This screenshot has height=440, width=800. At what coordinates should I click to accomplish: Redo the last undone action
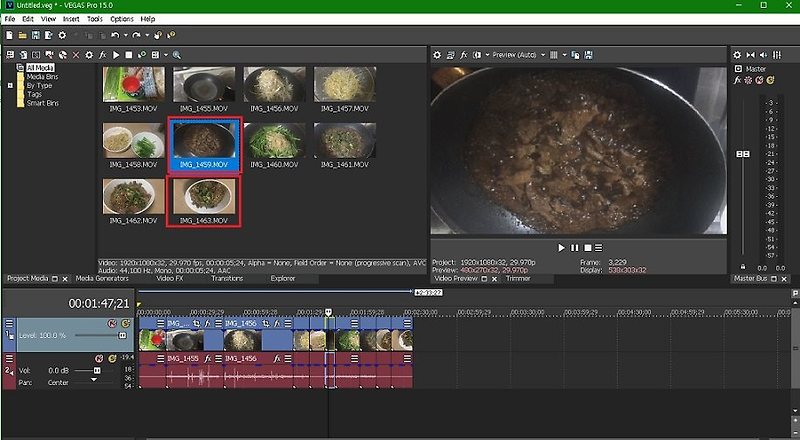(x=136, y=35)
